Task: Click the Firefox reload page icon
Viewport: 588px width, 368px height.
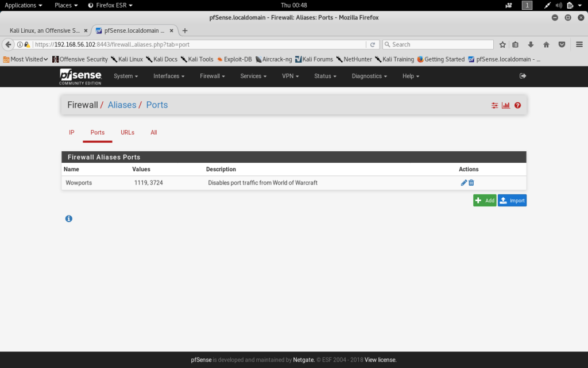Action: [373, 44]
